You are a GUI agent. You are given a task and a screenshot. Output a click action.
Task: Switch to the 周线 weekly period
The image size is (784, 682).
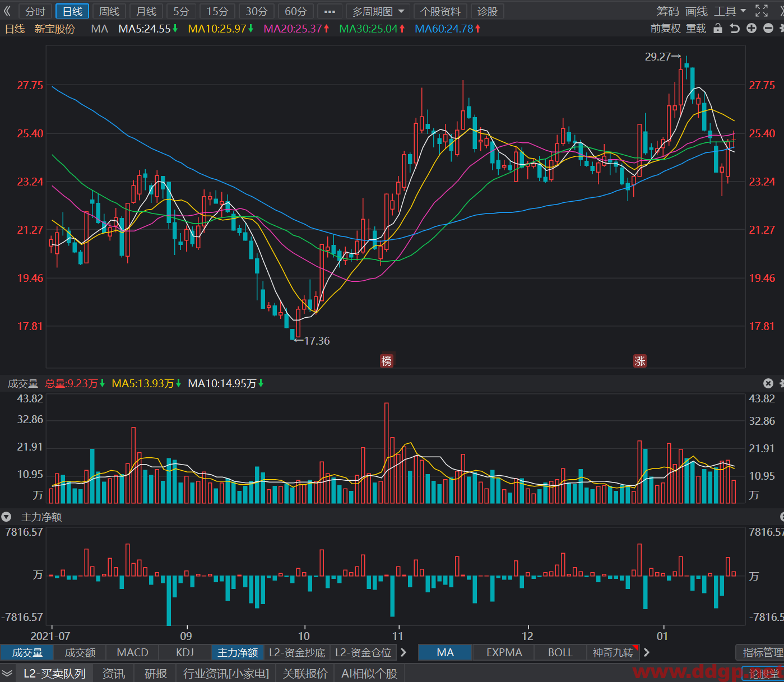[109, 11]
